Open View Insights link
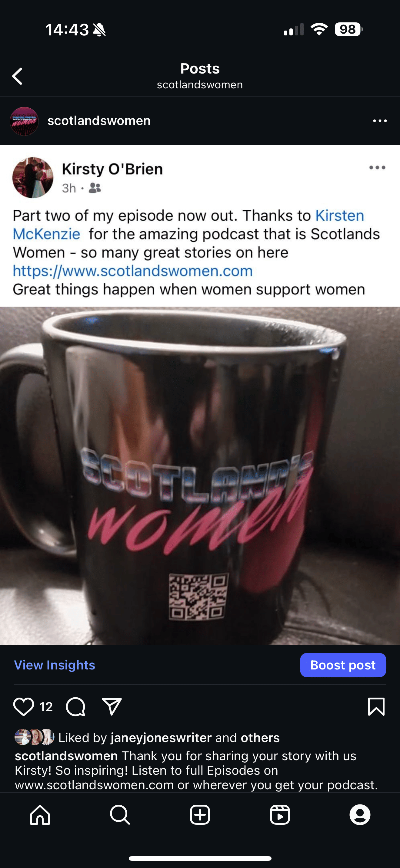The image size is (400, 868). pyautogui.click(x=55, y=665)
